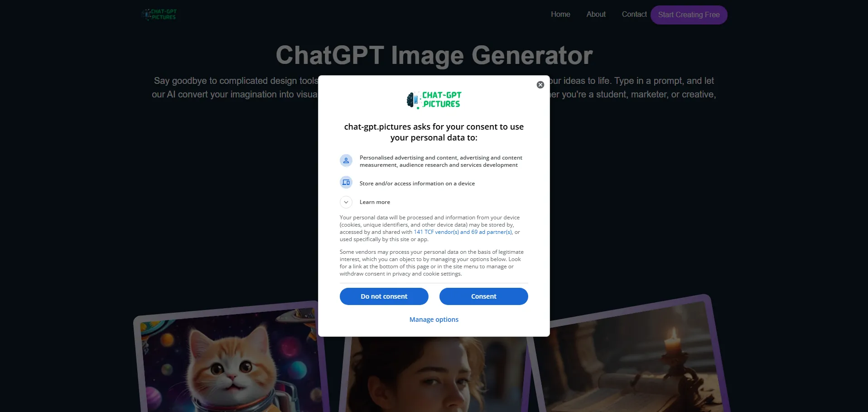Open the Learn more section label

[x=375, y=202]
